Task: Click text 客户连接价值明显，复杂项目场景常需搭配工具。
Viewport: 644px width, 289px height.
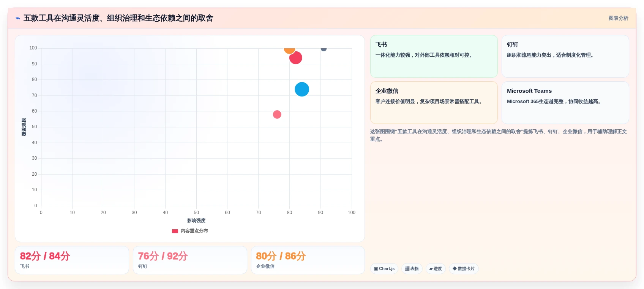Action: (x=430, y=102)
